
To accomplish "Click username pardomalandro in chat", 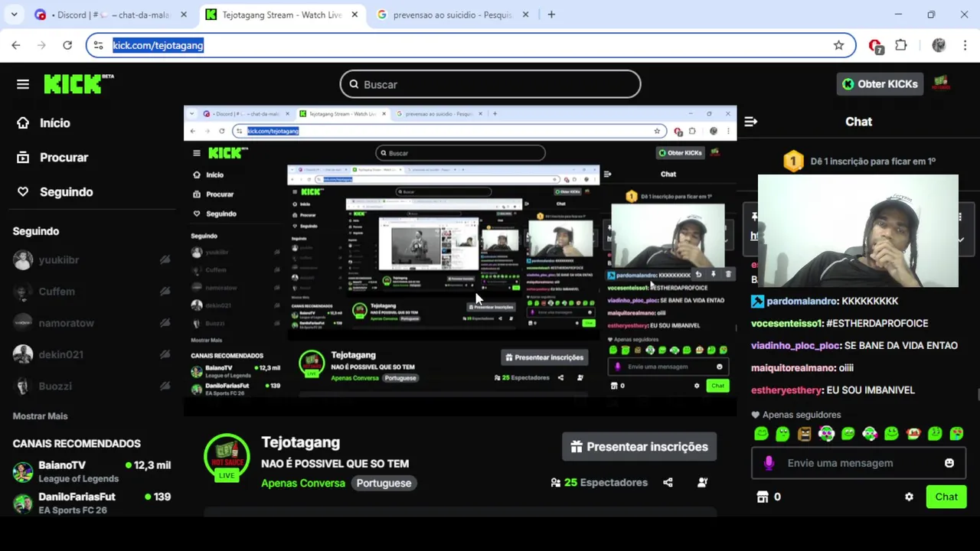I will [802, 302].
